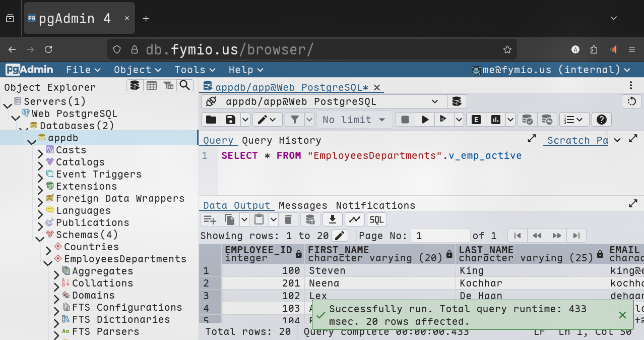
Task: Expand the Extensions tree node
Action: pos(40,190)
